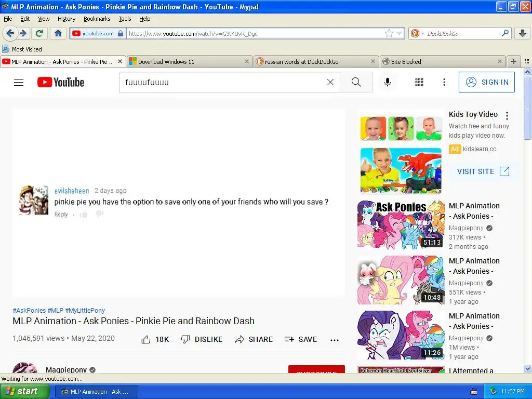Viewport: 532px width, 399px height.
Task: Open the Downloads arrow button
Action: coord(523,33)
